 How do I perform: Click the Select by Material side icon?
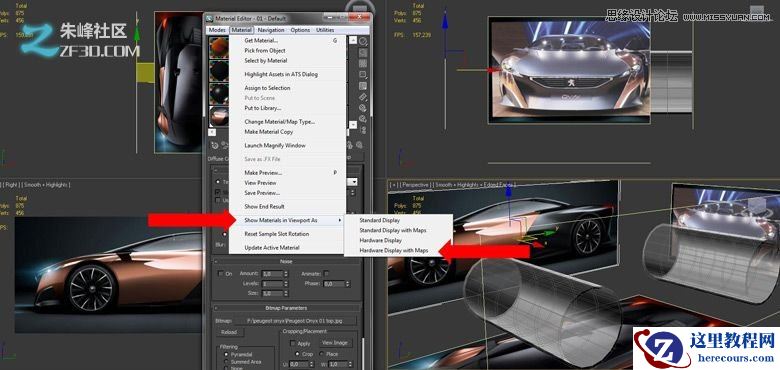click(x=363, y=118)
